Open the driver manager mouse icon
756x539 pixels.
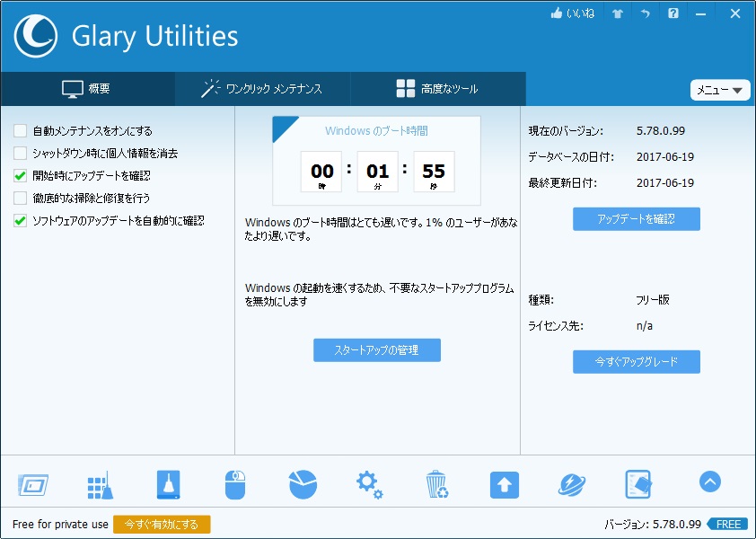point(234,482)
